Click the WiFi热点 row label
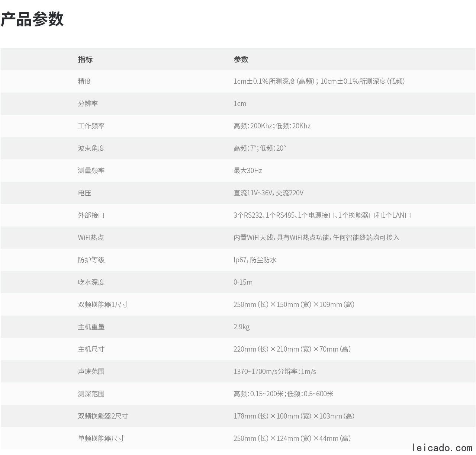Image resolution: width=476 pixels, height=455 pixels. [91, 238]
